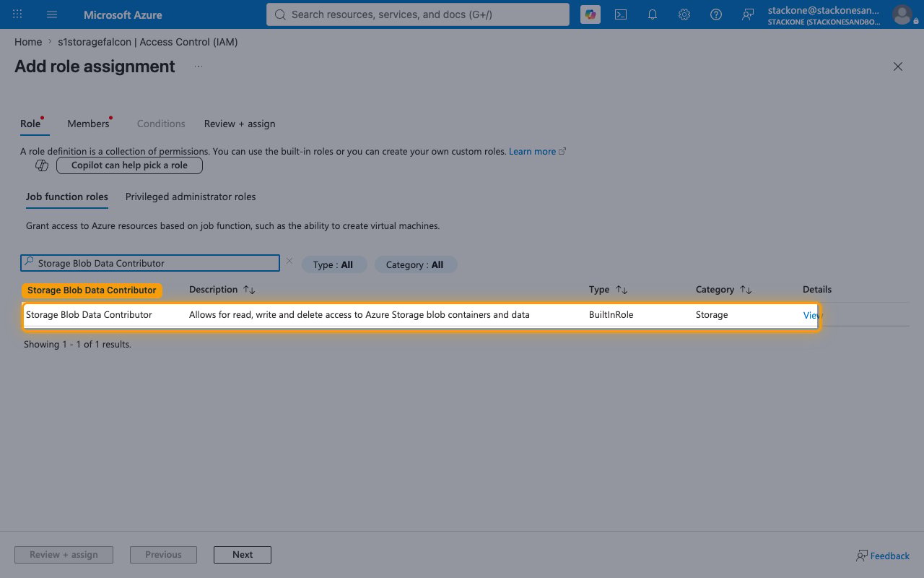Go to the Home breadcrumb
Viewport: 924px width, 578px height.
point(27,42)
